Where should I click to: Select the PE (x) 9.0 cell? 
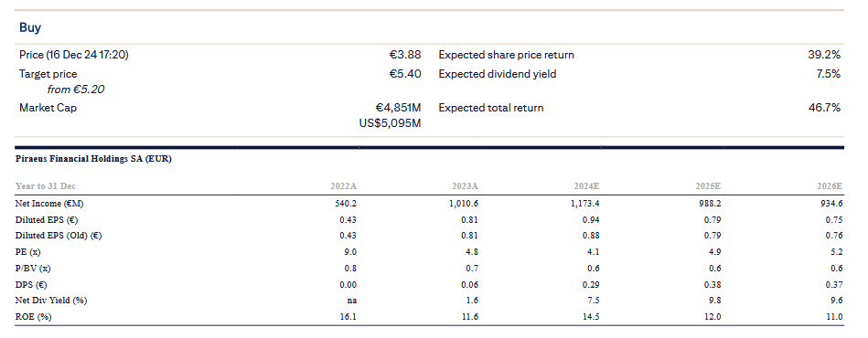click(351, 252)
